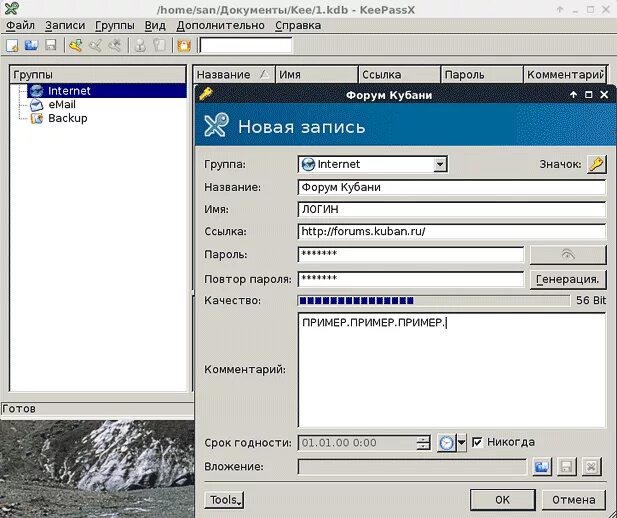Confirm the entry with OK button
The height and width of the screenshot is (518, 617).
pyautogui.click(x=502, y=500)
